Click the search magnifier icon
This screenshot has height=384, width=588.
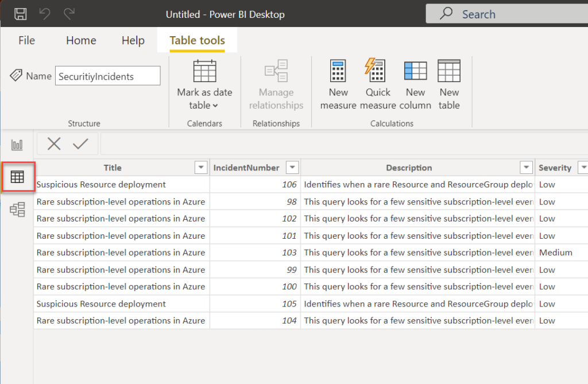coord(446,13)
